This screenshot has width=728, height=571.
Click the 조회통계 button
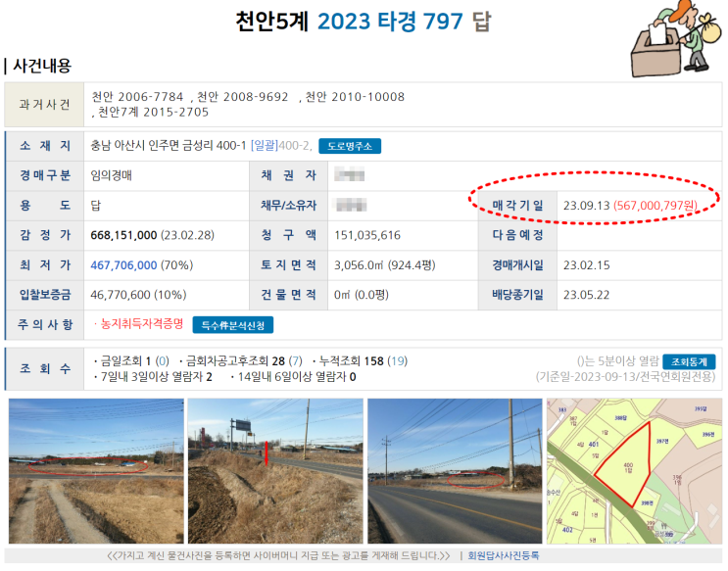pos(689,361)
